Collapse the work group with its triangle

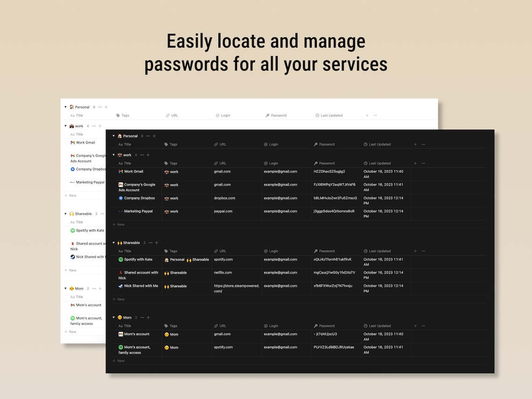pos(113,155)
